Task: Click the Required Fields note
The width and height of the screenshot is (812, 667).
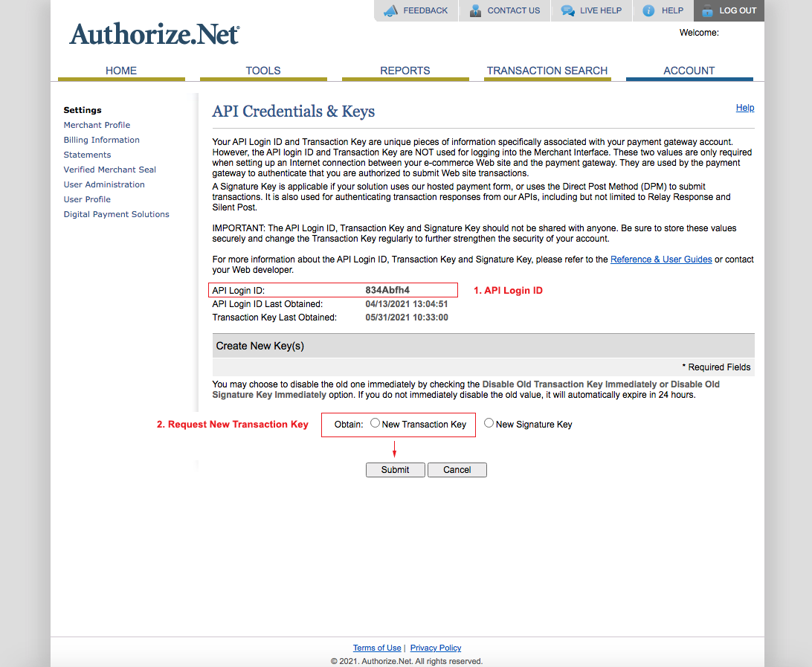Action: pos(716,367)
